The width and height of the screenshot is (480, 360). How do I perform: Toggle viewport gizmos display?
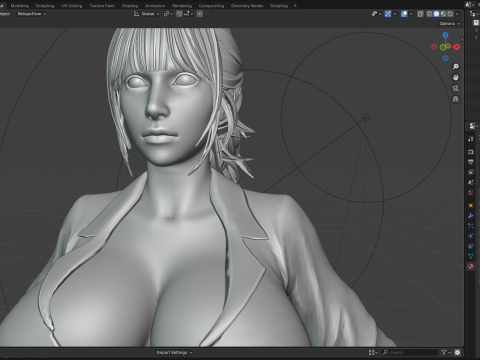click(388, 14)
